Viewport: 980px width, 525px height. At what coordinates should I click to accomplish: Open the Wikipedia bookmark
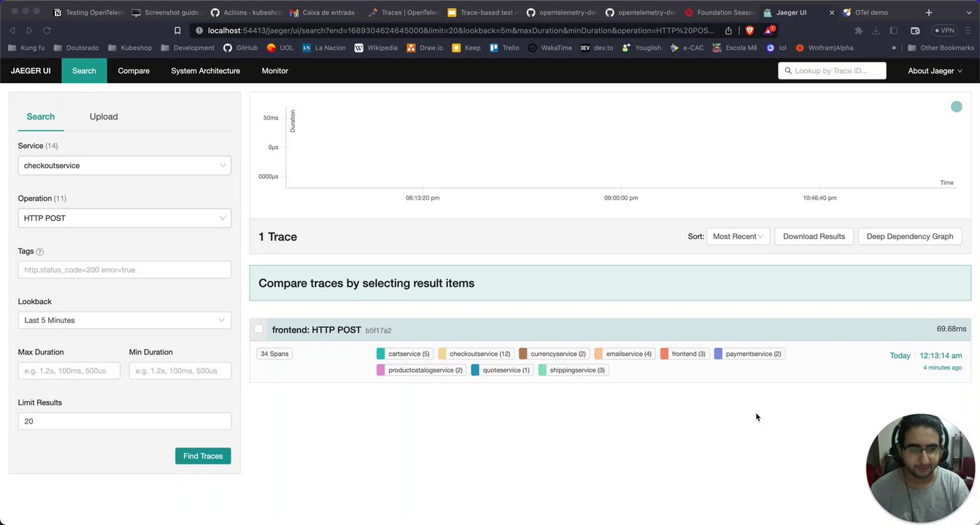[376, 47]
